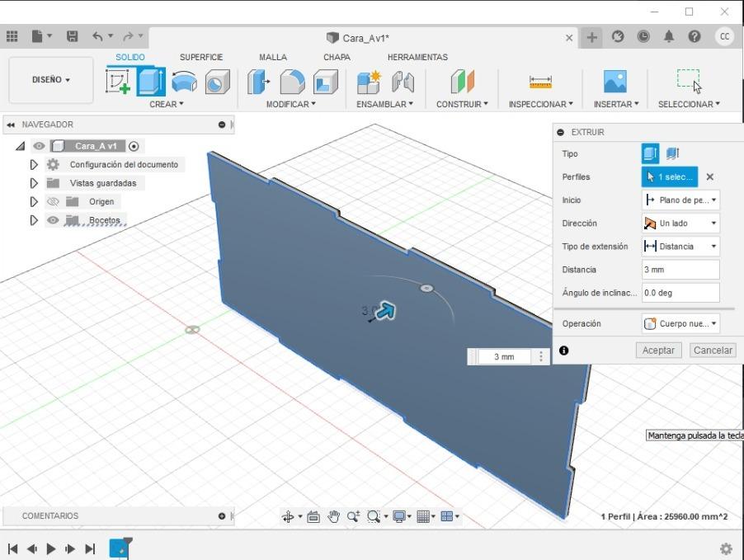Select the Hole tool

(x=217, y=82)
